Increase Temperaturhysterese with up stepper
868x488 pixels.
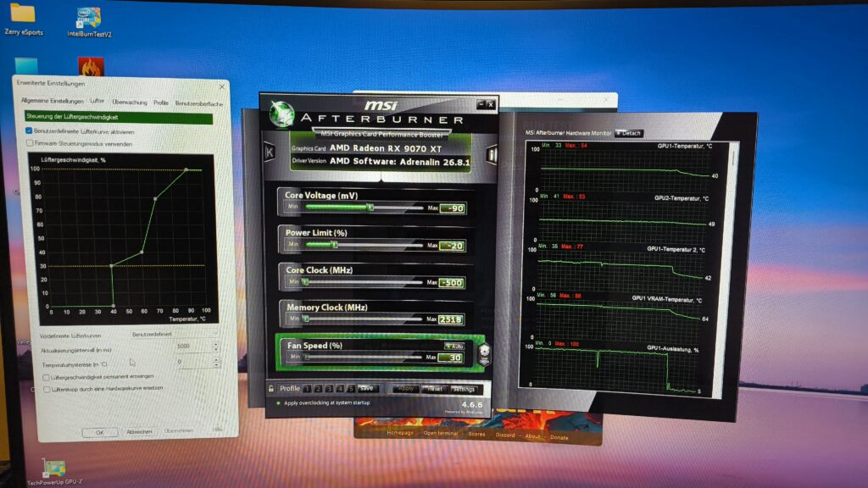(x=216, y=359)
